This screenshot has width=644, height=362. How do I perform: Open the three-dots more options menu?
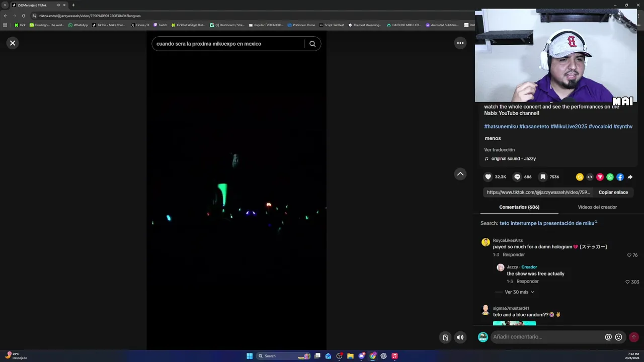[x=460, y=43]
